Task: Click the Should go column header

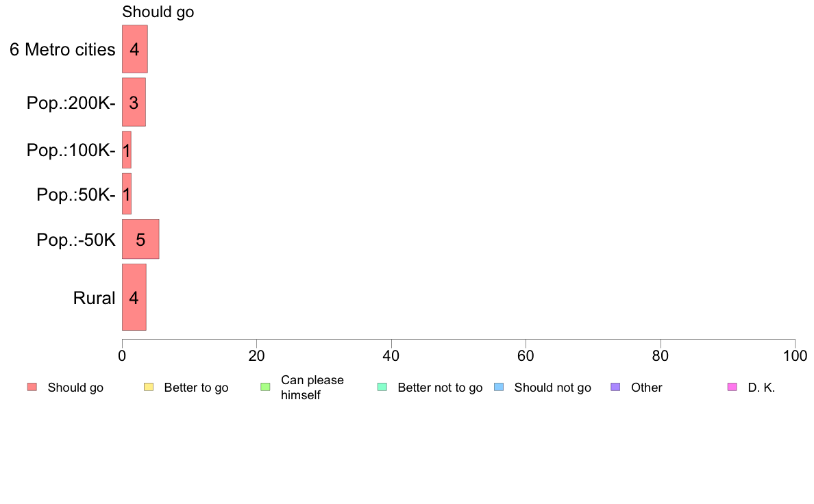Action: click(x=158, y=12)
